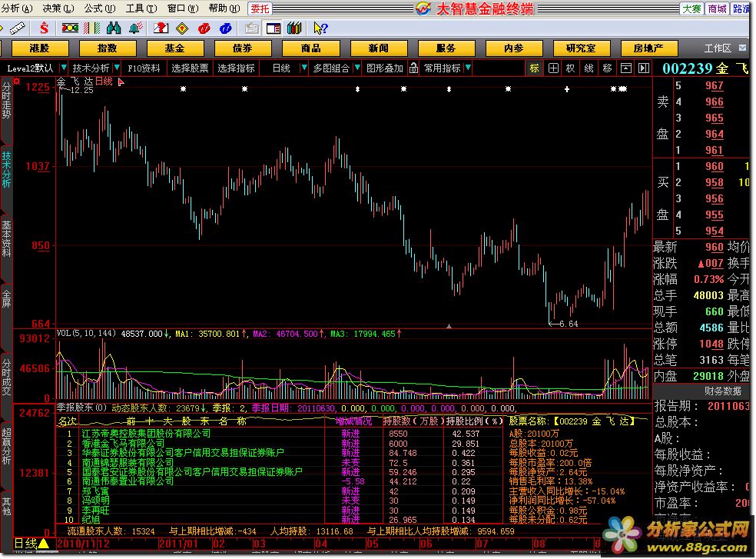Click the lock icon beside 图形叠加
The height and width of the screenshot is (559, 756).
[413, 68]
